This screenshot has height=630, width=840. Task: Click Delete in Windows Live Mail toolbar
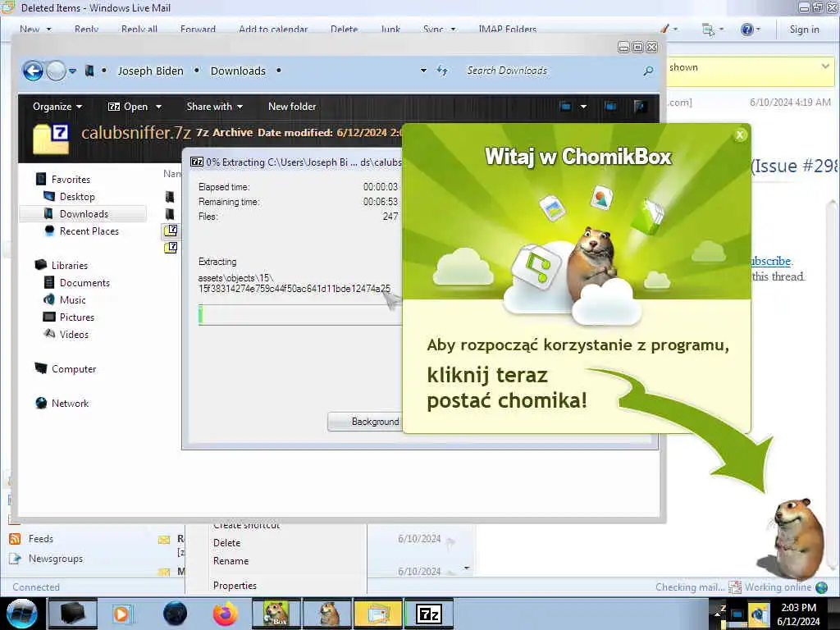(344, 29)
